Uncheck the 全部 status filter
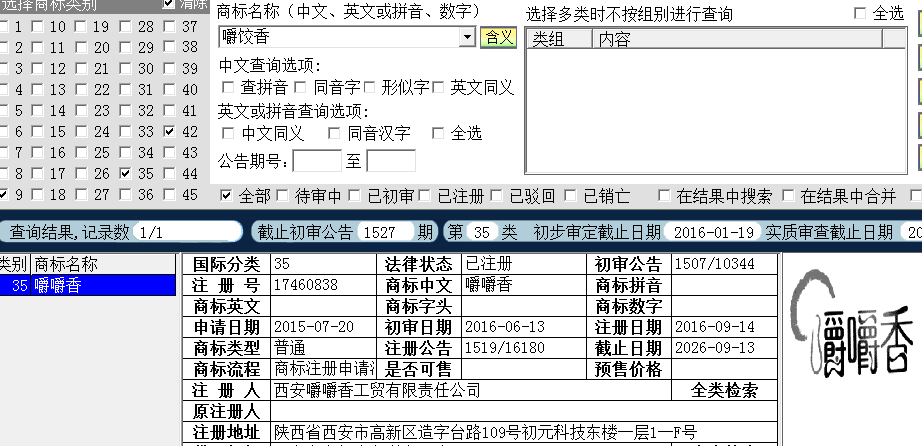 [x=226, y=196]
